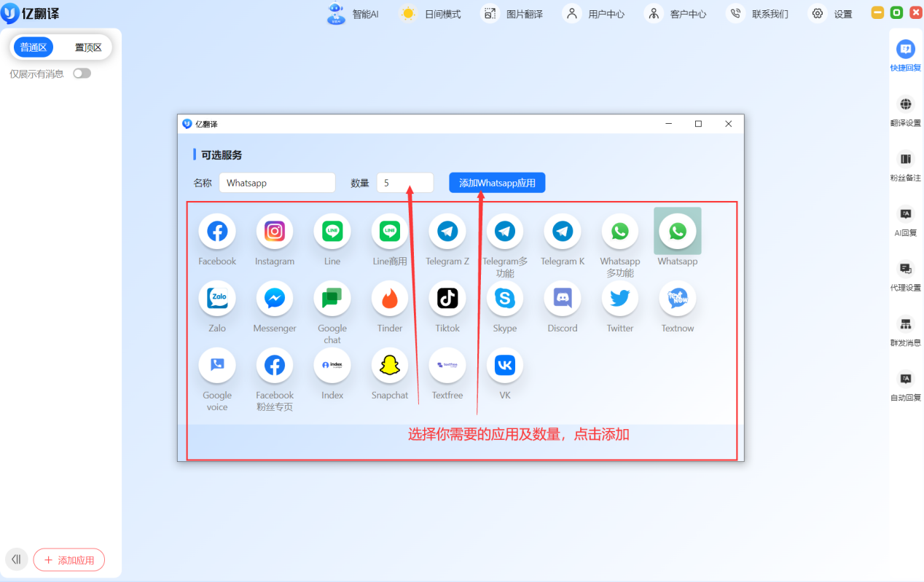
Task: Select the Zalo app icon
Action: [216, 298]
